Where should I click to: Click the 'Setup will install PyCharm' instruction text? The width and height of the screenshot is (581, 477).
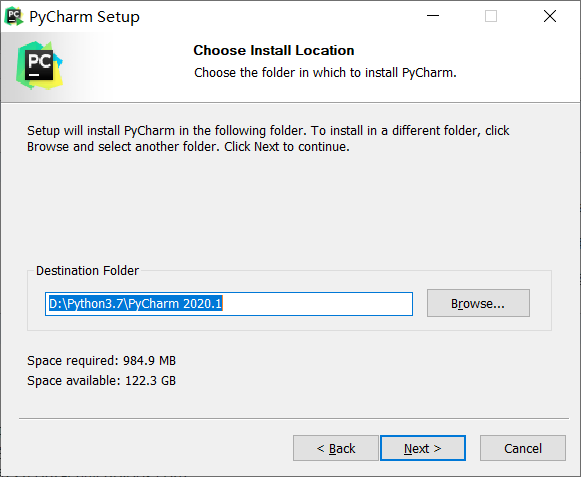(268, 139)
